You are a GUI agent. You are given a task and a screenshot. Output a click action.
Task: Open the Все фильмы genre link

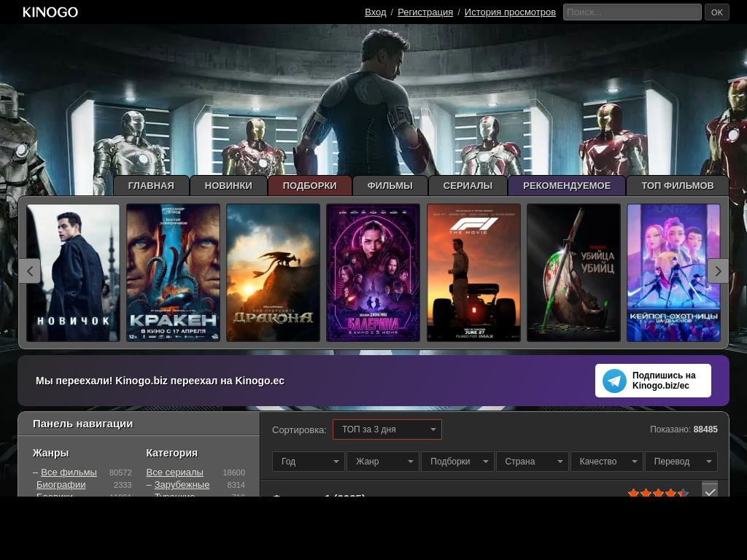tap(69, 472)
